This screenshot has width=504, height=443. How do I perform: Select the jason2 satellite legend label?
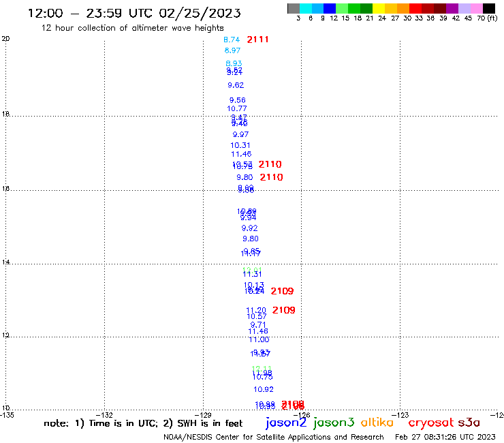pos(286,423)
